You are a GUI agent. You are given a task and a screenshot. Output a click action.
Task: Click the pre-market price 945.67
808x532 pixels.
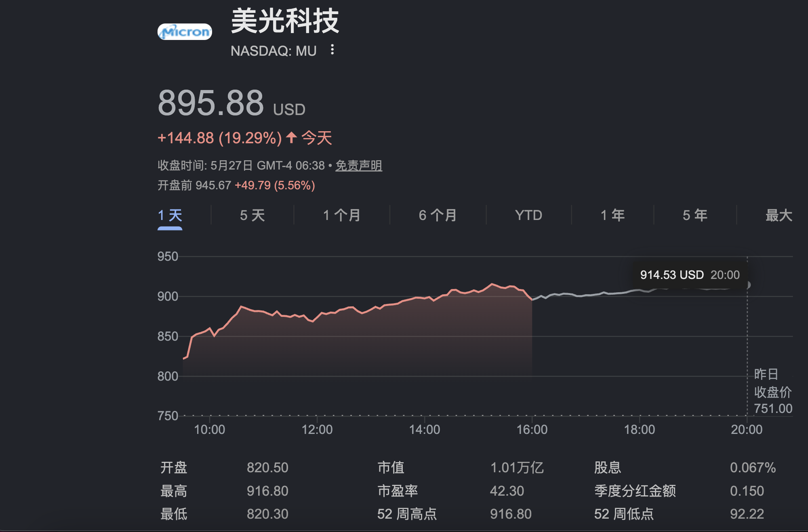(x=213, y=185)
